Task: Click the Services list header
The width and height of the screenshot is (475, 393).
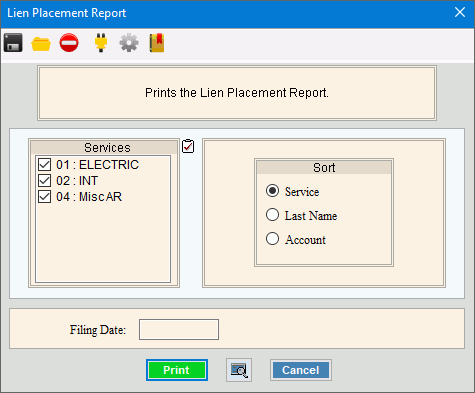Action: tap(104, 147)
